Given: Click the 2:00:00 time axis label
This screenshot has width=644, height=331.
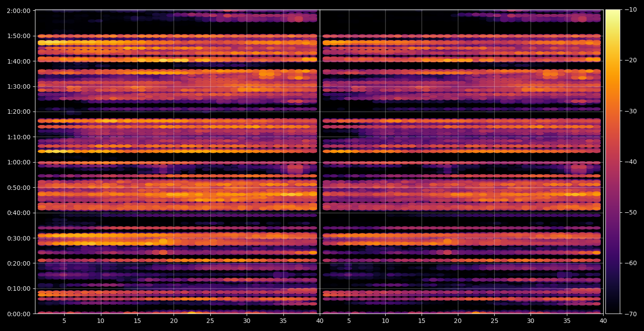Looking at the screenshot, I should pos(19,10).
